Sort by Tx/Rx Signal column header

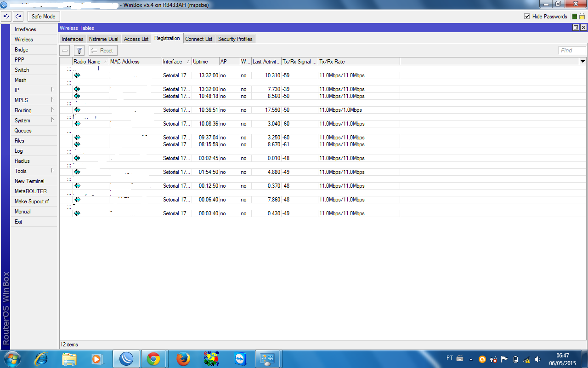point(300,62)
